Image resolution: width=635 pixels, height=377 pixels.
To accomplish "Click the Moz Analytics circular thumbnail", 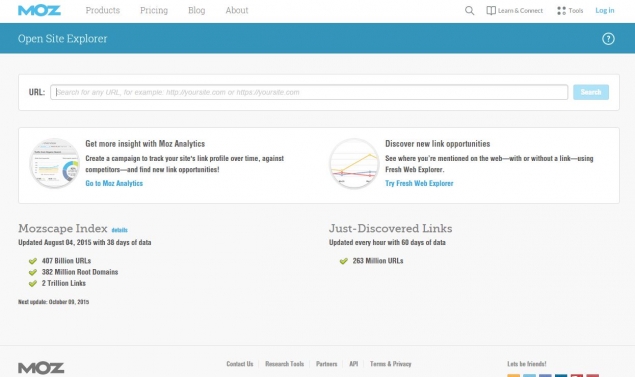I will coord(55,163).
